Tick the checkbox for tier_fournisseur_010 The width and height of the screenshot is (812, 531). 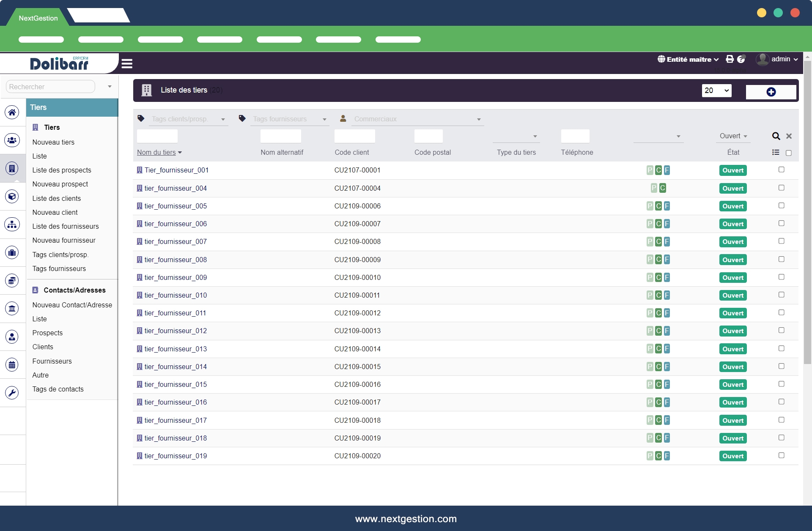(781, 295)
